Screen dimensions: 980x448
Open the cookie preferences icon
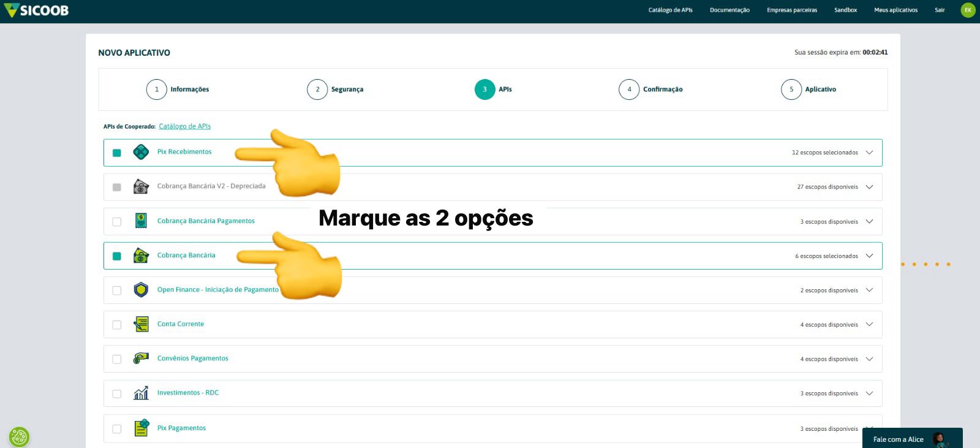coord(19,437)
